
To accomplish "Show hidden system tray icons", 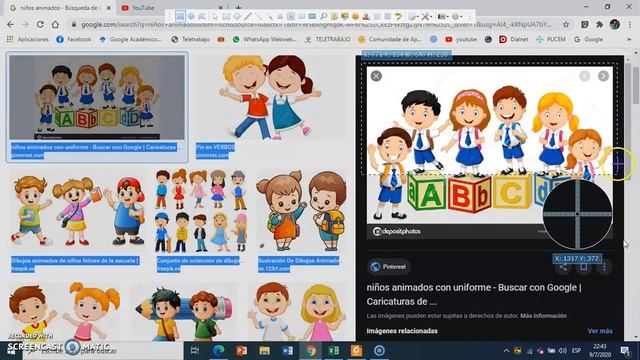I will [506, 350].
